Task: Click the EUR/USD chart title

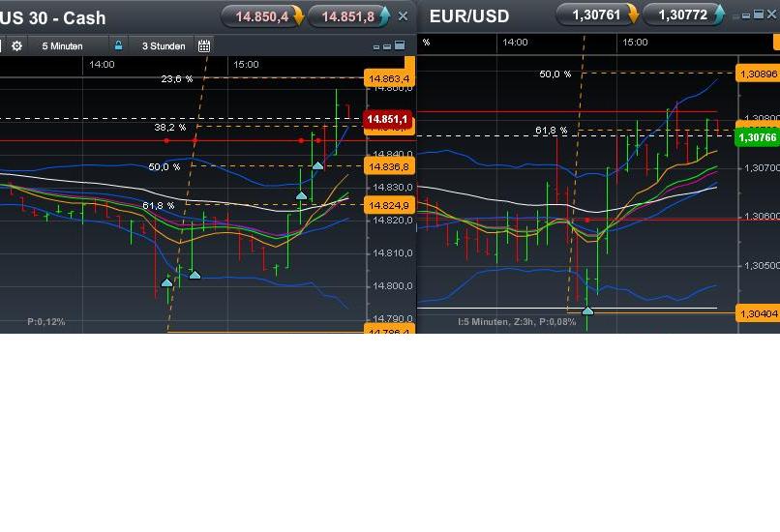Action: click(x=469, y=16)
